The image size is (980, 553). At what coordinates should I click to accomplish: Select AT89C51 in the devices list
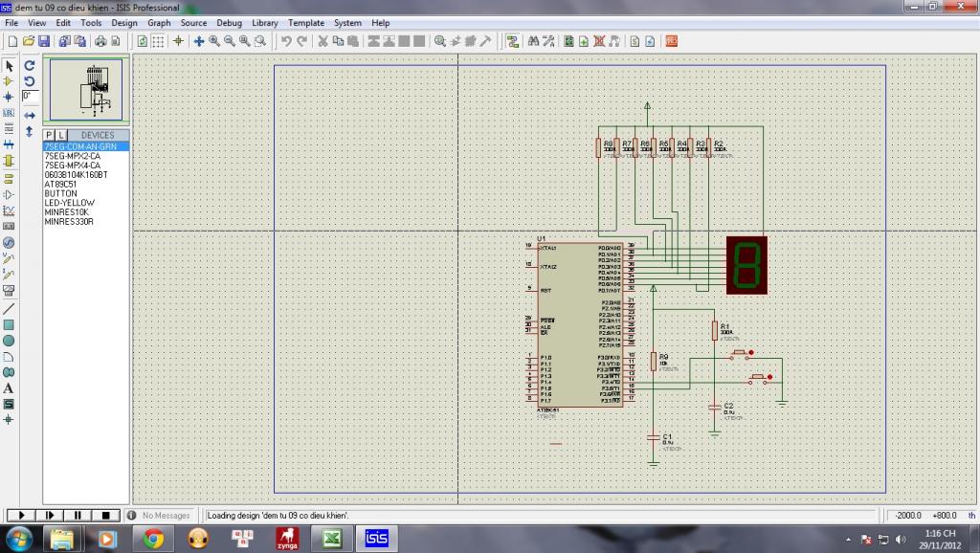pos(60,185)
